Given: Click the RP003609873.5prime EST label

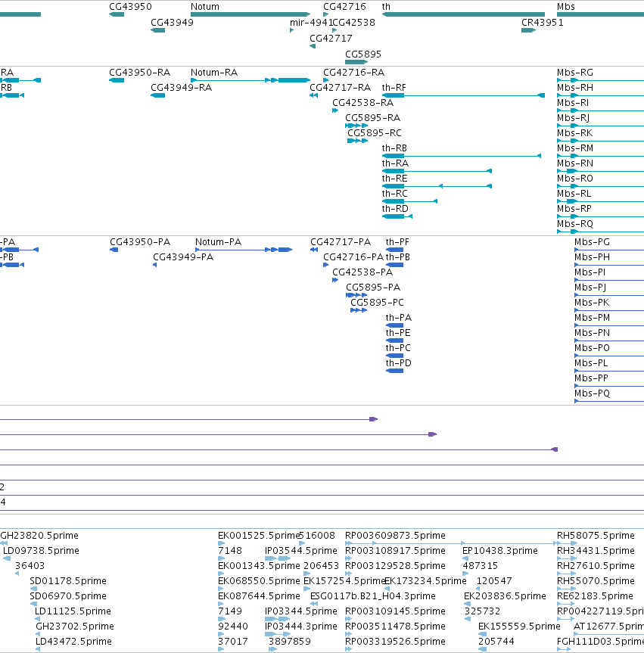Looking at the screenshot, I should tap(395, 536).
